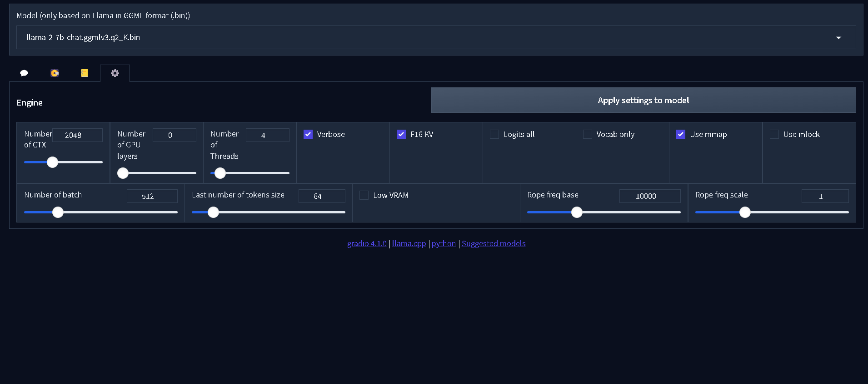Open the gradio 4.1.0 link
This screenshot has width=868, height=384.
pos(367,243)
